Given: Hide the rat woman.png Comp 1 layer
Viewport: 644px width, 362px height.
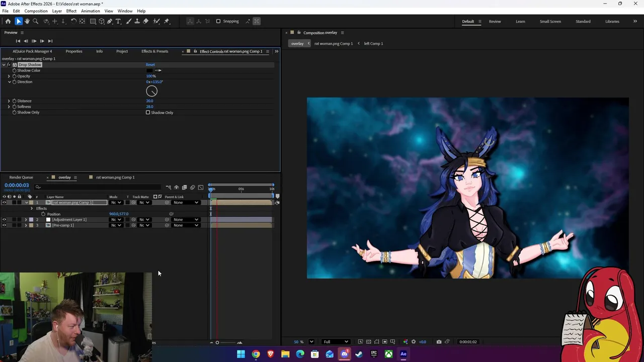Looking at the screenshot, I should pos(4,203).
